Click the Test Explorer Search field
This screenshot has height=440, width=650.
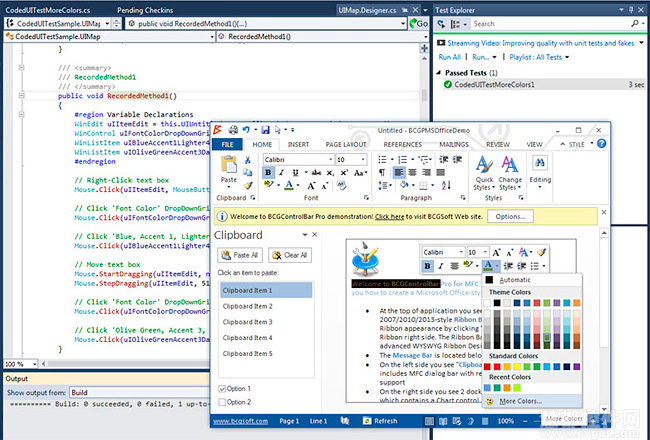point(551,24)
